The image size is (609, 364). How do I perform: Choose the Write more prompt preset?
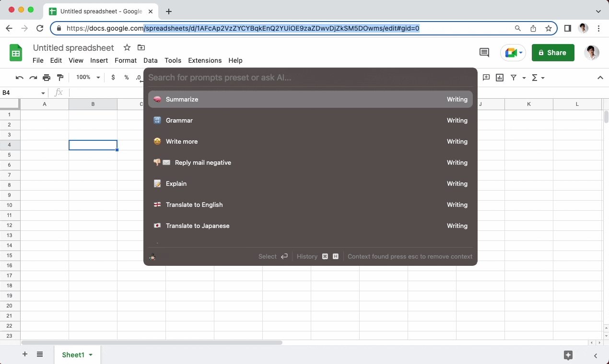coord(310,141)
